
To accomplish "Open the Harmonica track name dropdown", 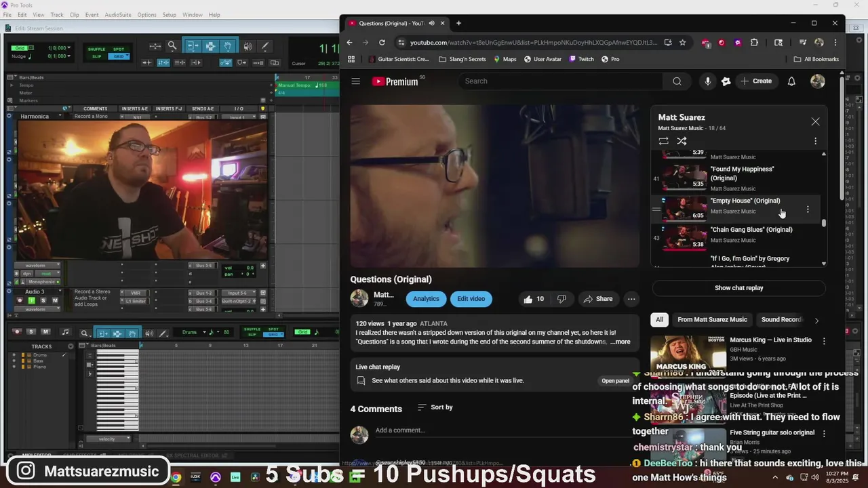I will [x=60, y=117].
